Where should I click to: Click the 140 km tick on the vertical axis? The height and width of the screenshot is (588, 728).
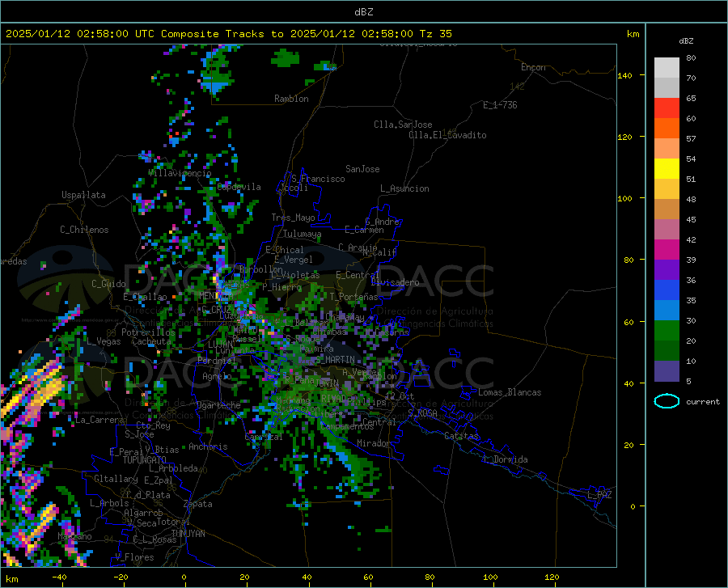(625, 75)
